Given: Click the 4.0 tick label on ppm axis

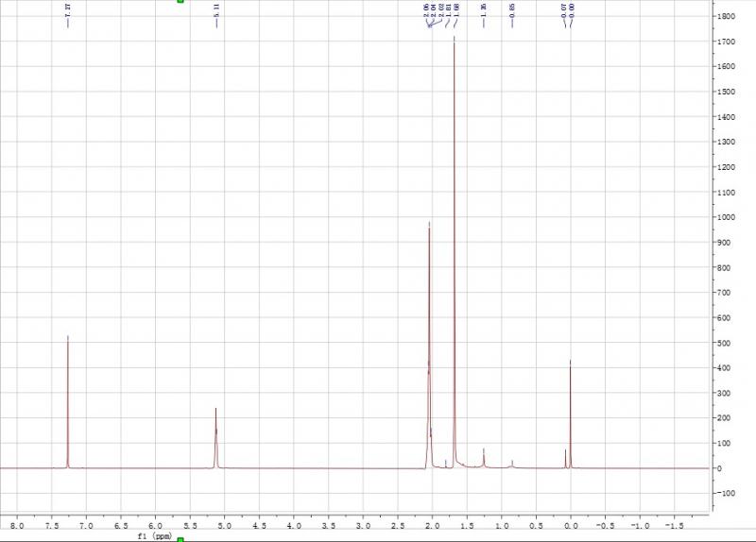Looking at the screenshot, I should pyautogui.click(x=294, y=526).
